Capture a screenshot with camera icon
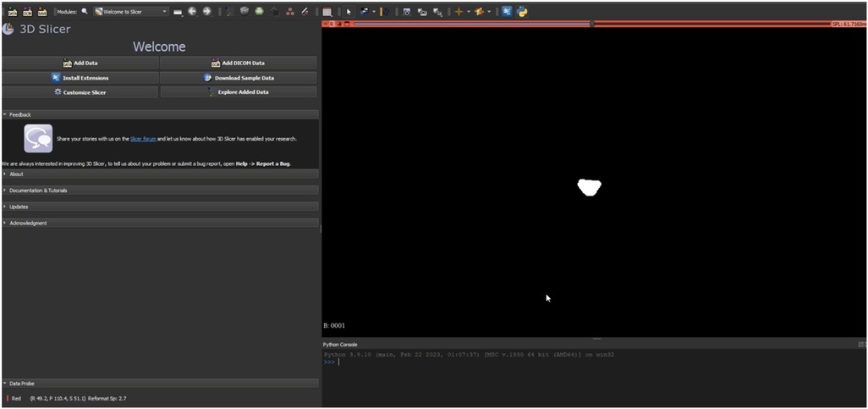The width and height of the screenshot is (868, 409). pyautogui.click(x=407, y=12)
